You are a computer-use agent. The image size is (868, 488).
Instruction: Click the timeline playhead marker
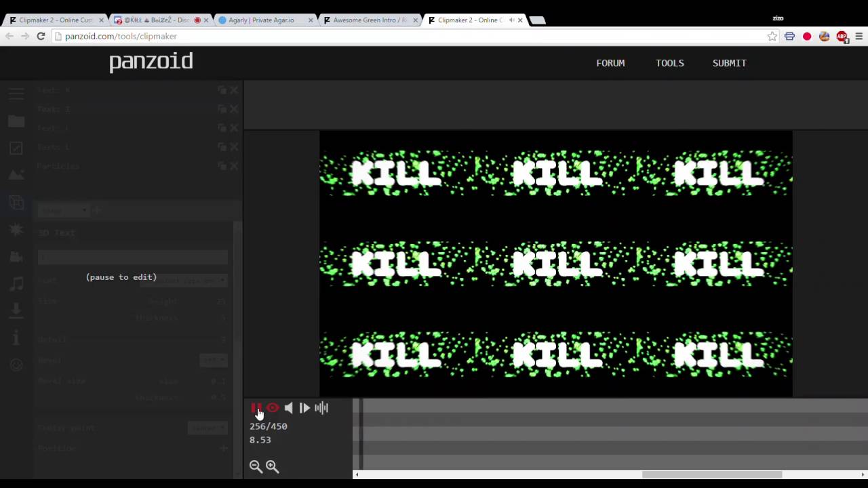pos(361,434)
